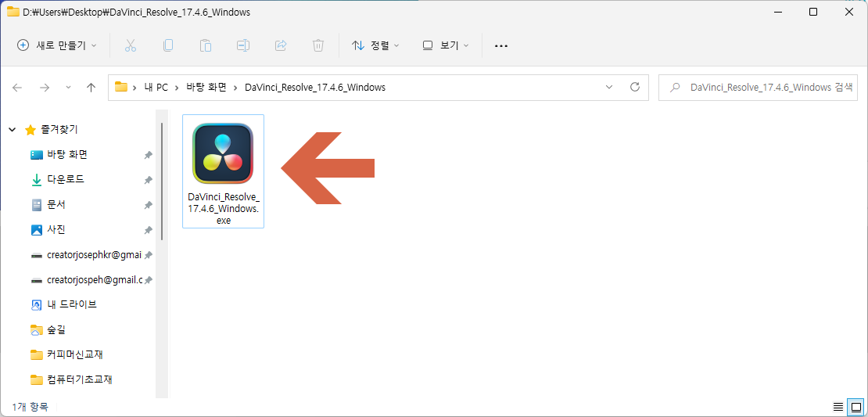868x417 pixels.
Task: Click the Delete trash can icon
Action: point(317,45)
